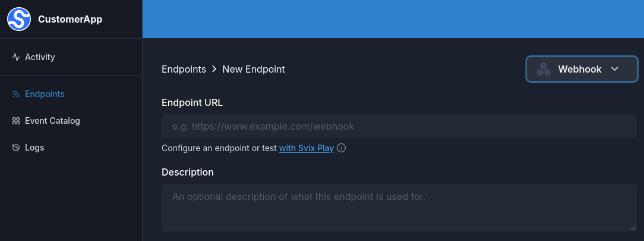Select Event Catalog in the sidebar
This screenshot has width=644, height=241.
pos(52,121)
